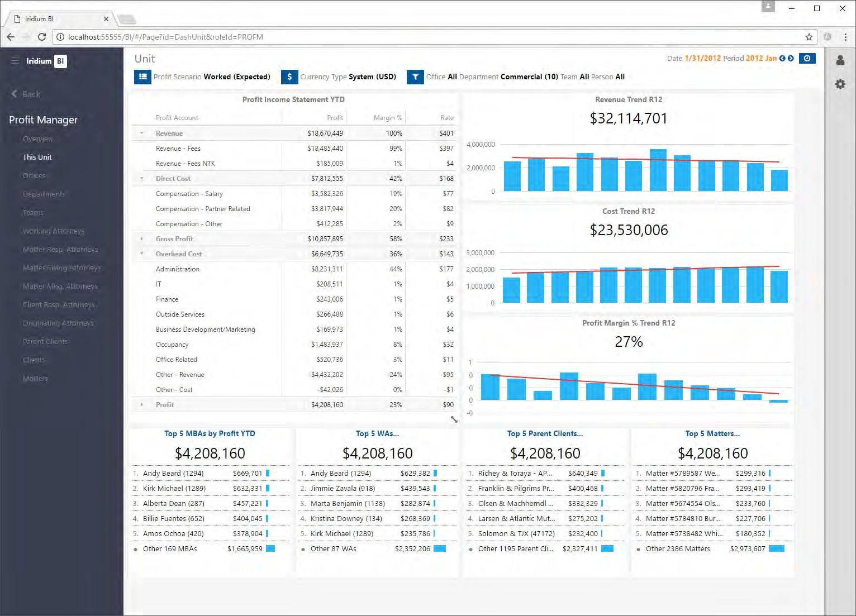
Task: Open the filter funnel icon
Action: pos(415,77)
